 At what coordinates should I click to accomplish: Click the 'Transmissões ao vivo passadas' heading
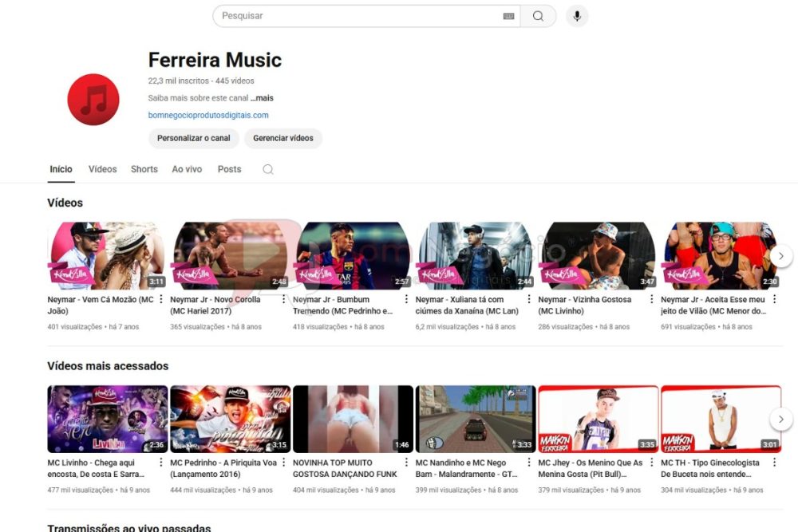[128, 528]
